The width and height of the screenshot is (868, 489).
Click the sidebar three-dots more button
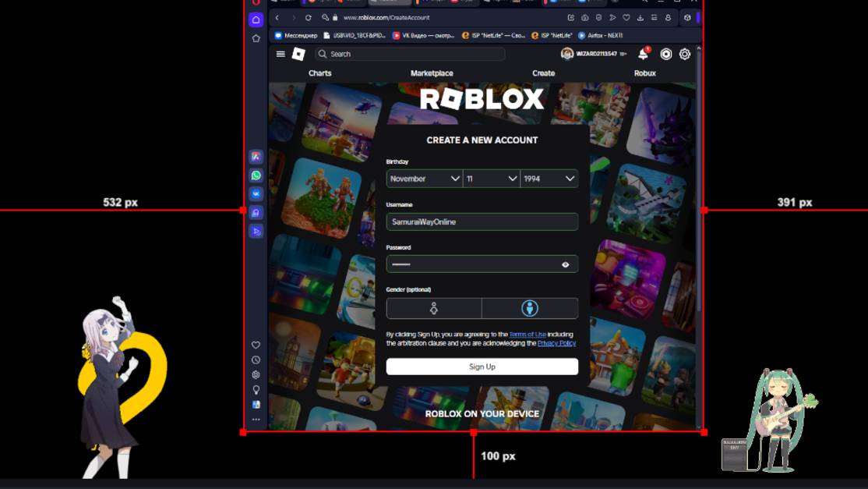(x=256, y=420)
